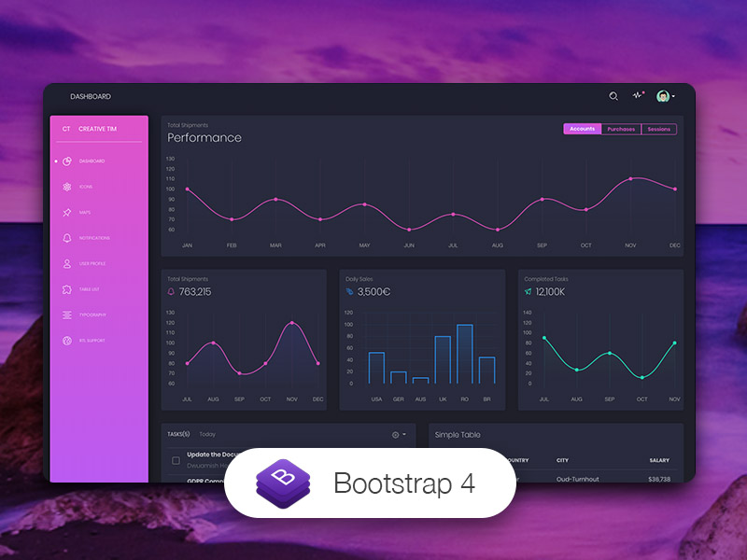Select the RTL Support sidebar option
Image resolution: width=747 pixels, height=560 pixels.
tap(66, 340)
